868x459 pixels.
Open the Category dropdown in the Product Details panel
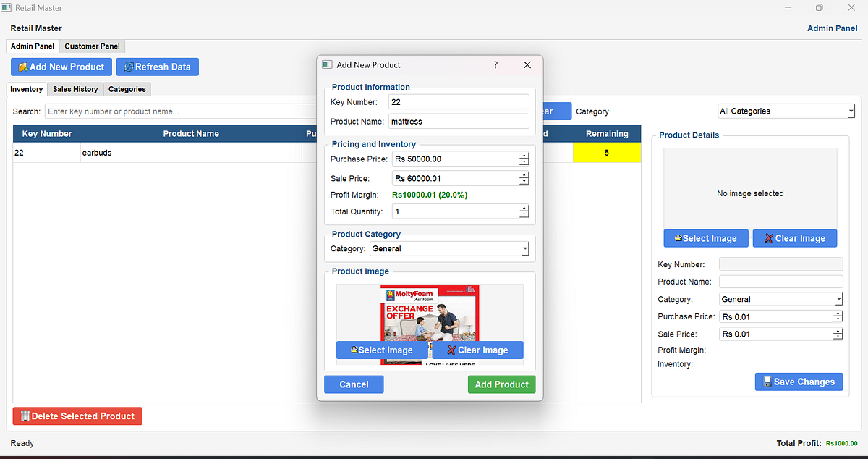[x=839, y=299]
